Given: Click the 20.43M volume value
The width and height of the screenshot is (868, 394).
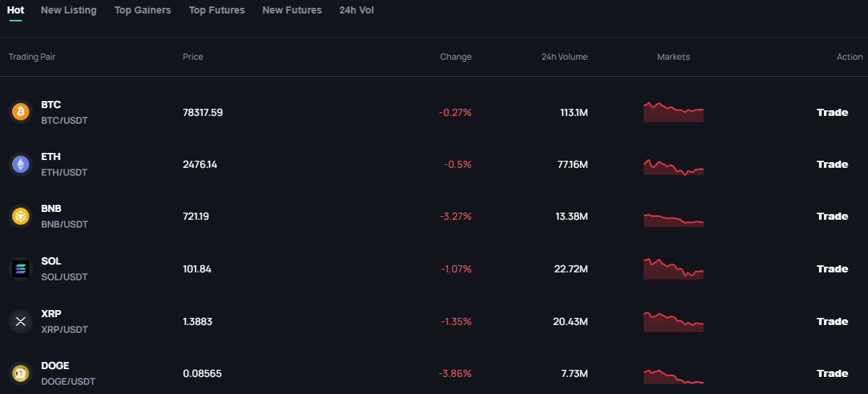Looking at the screenshot, I should pos(570,321).
